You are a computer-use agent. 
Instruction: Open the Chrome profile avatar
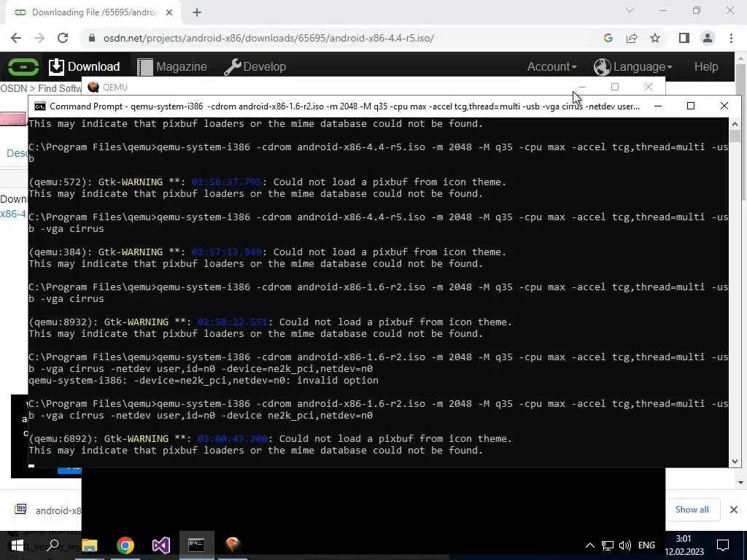708,38
